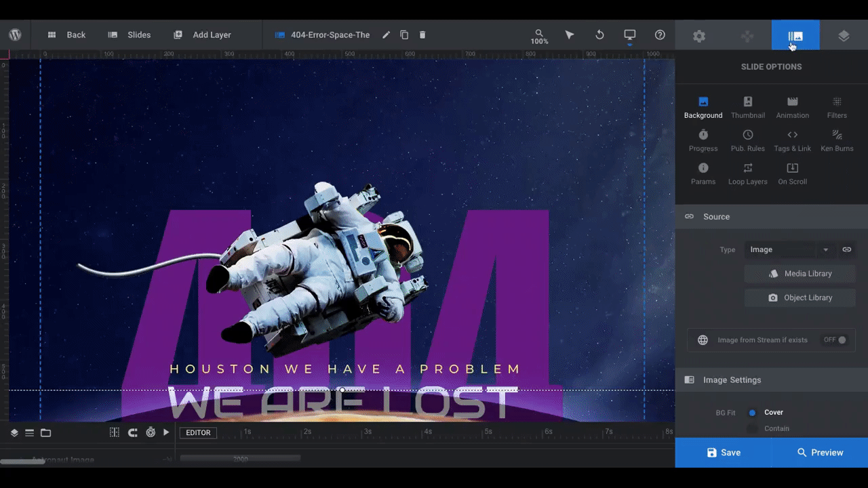Click the 4s mark on the timeline

click(x=428, y=432)
